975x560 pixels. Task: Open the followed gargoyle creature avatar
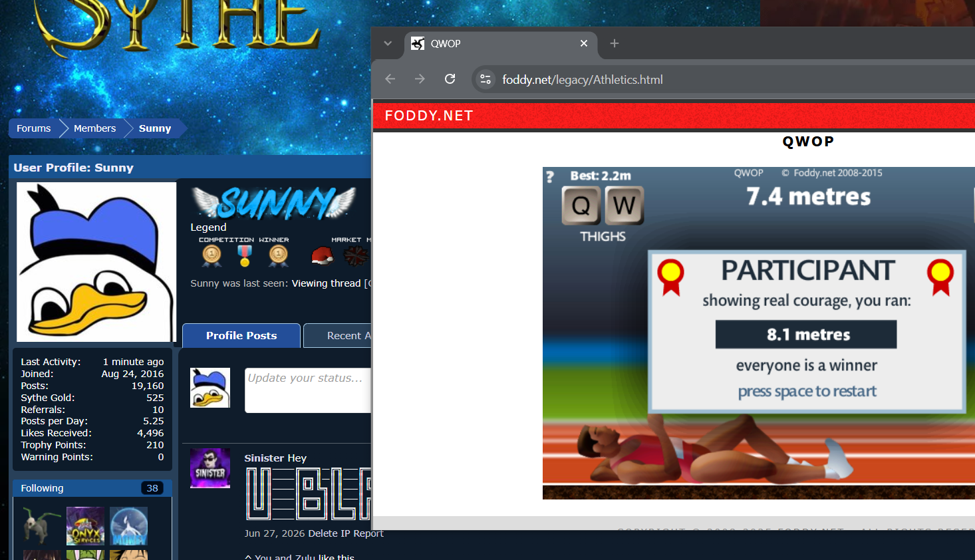tap(42, 525)
